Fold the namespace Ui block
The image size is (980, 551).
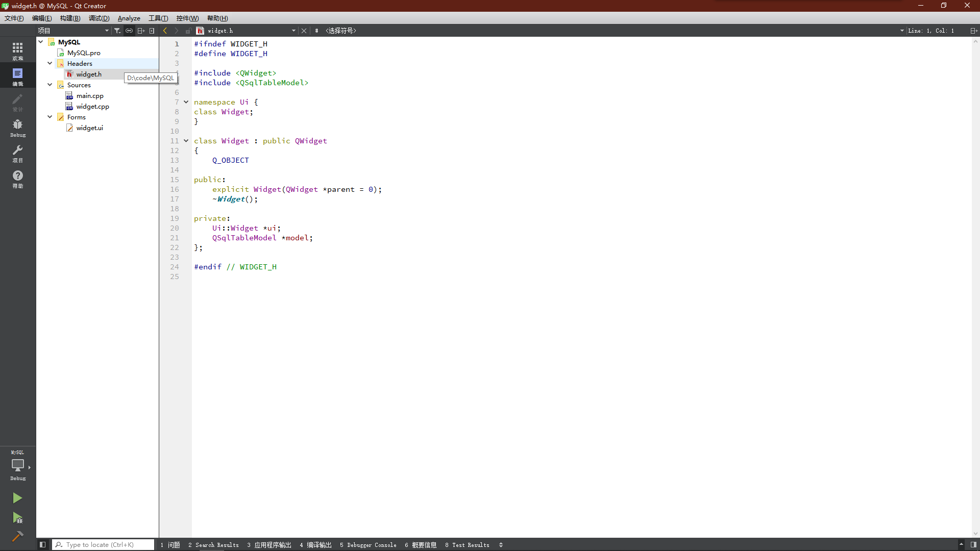(186, 102)
